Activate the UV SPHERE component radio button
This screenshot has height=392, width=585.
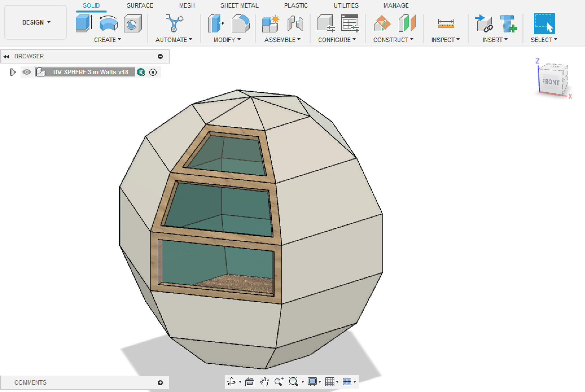coord(153,72)
